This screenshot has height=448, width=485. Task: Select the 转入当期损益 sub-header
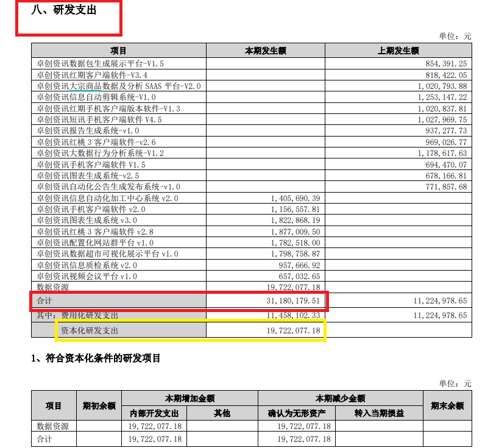tap(379, 413)
